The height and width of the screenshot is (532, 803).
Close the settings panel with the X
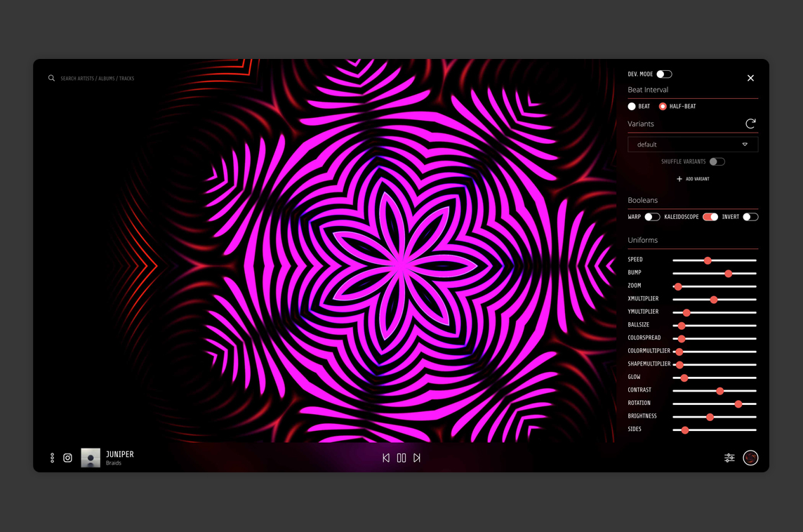[x=751, y=78]
